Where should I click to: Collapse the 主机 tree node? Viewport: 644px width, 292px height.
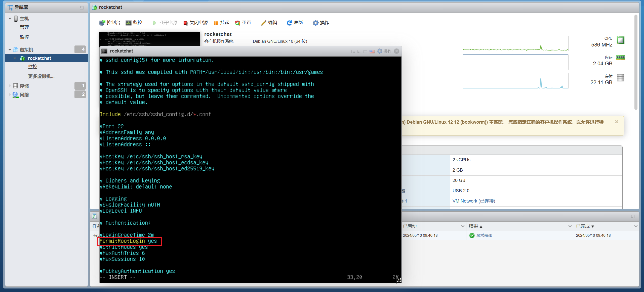tap(10, 19)
